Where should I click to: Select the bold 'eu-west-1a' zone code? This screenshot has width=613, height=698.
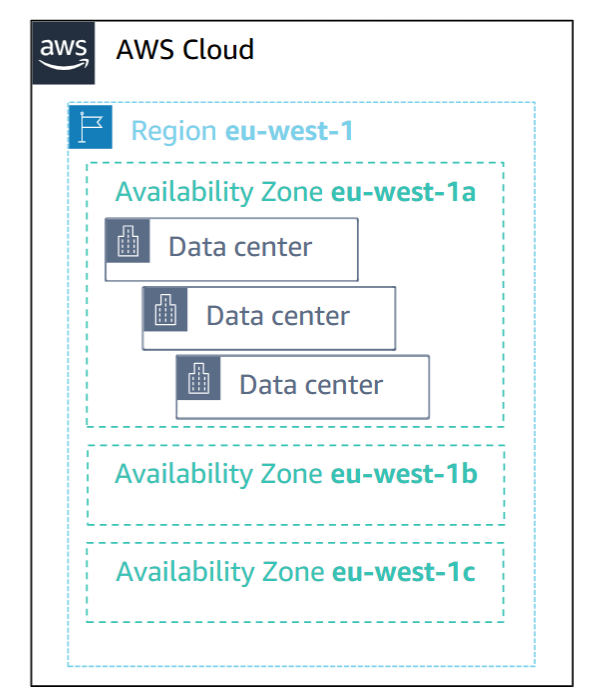pyautogui.click(x=403, y=192)
